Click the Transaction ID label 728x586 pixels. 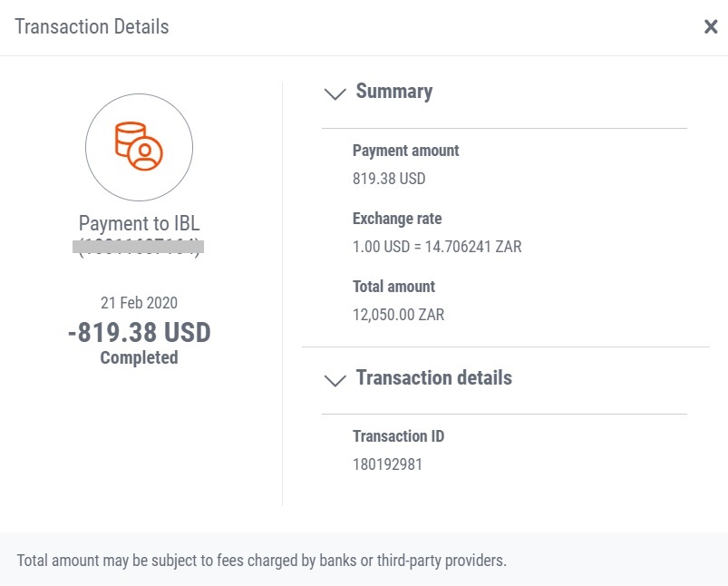398,436
